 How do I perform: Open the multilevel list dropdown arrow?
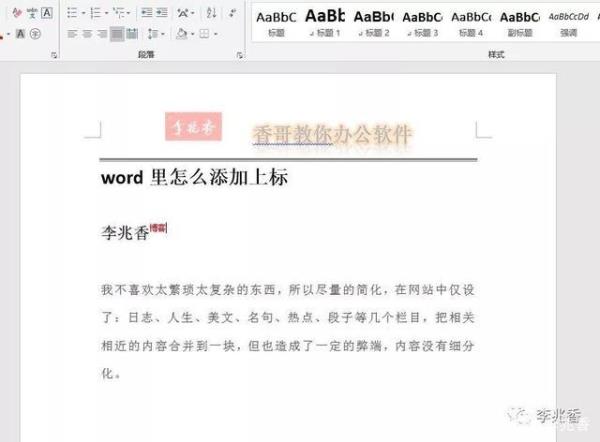(129, 13)
